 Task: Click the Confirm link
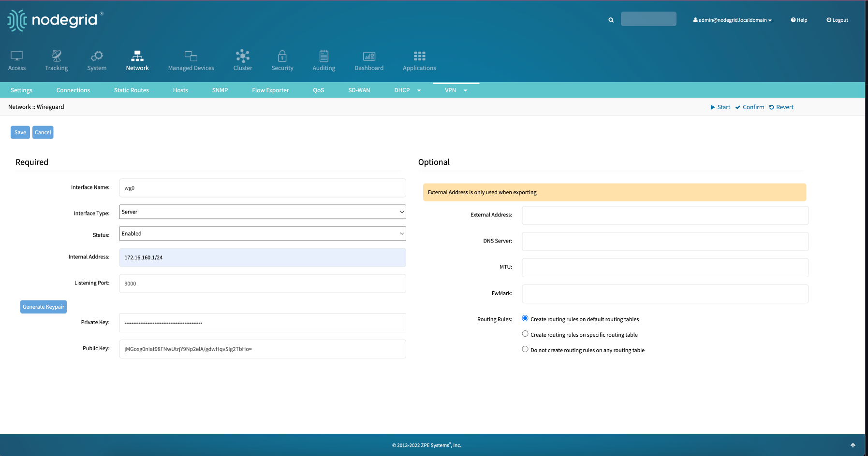pyautogui.click(x=750, y=107)
